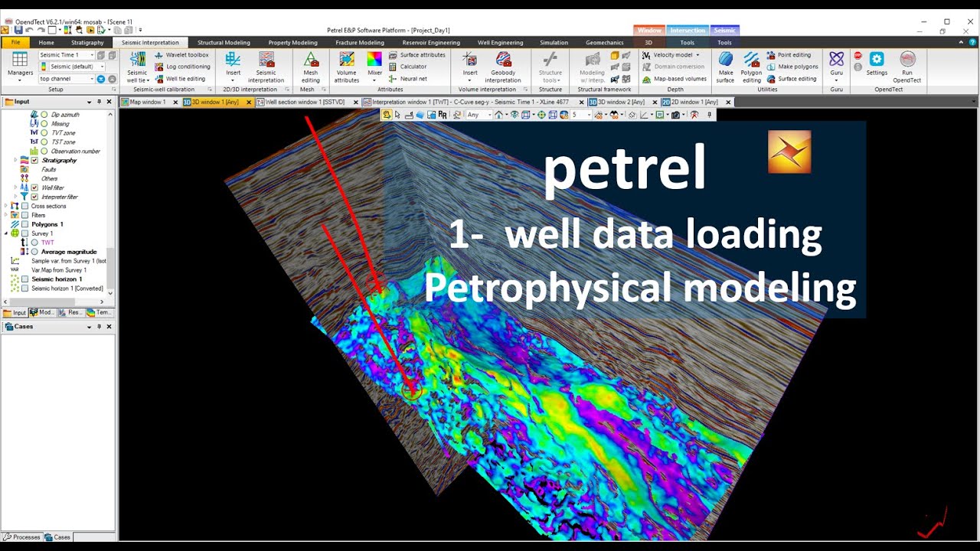
Task: Open Seismic Time 1 dropdown
Action: click(x=92, y=55)
